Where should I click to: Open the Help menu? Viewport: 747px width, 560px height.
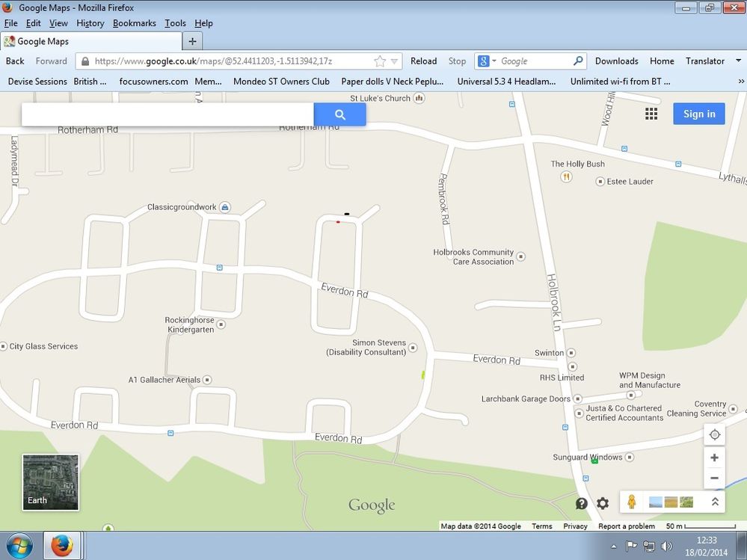(x=203, y=23)
